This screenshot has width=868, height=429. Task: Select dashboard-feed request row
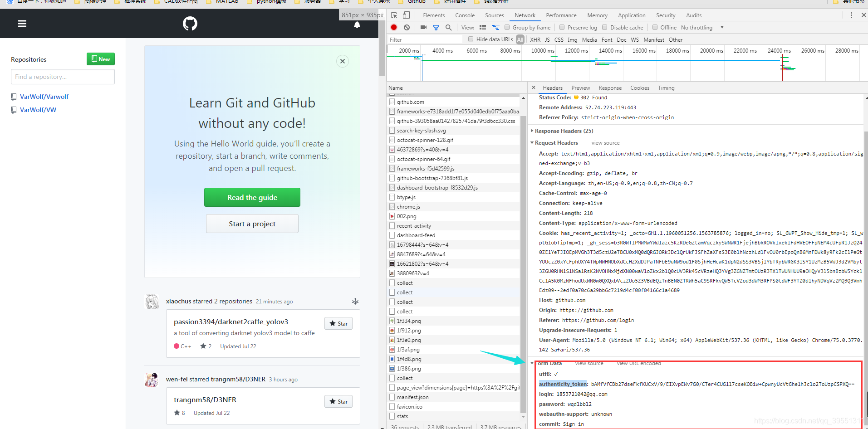click(454, 235)
